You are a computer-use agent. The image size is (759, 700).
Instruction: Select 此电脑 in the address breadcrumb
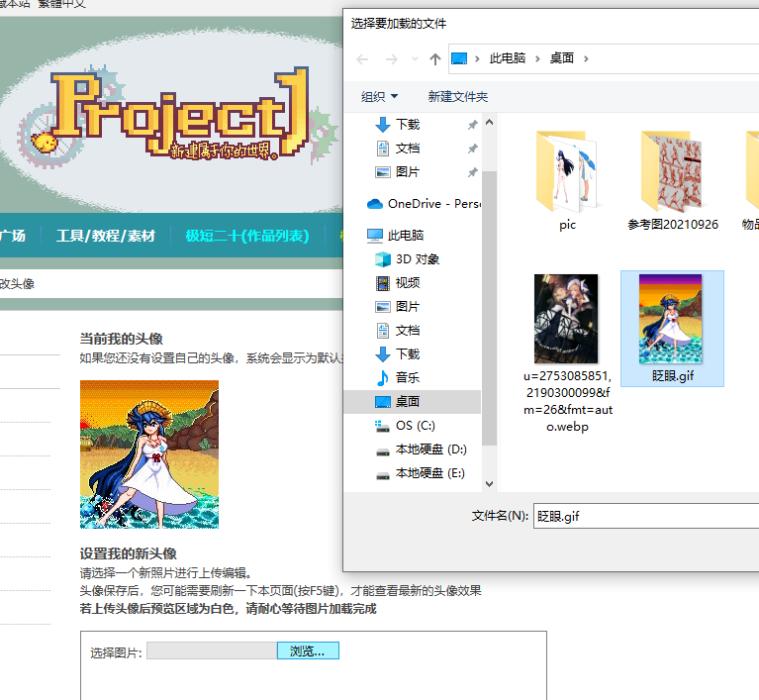tap(508, 58)
